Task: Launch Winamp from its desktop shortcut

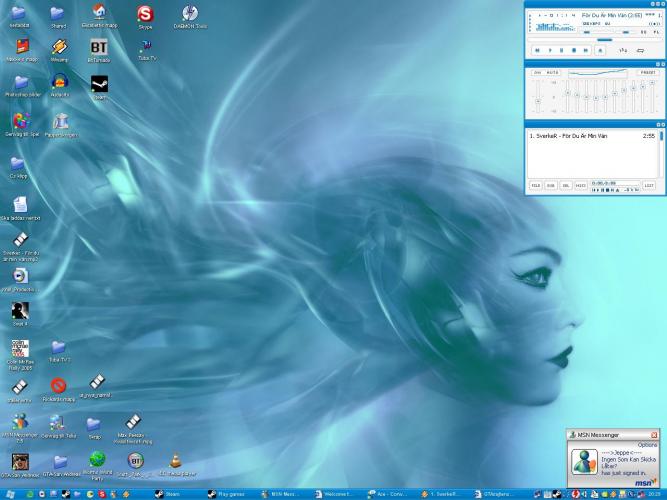Action: pos(59,47)
